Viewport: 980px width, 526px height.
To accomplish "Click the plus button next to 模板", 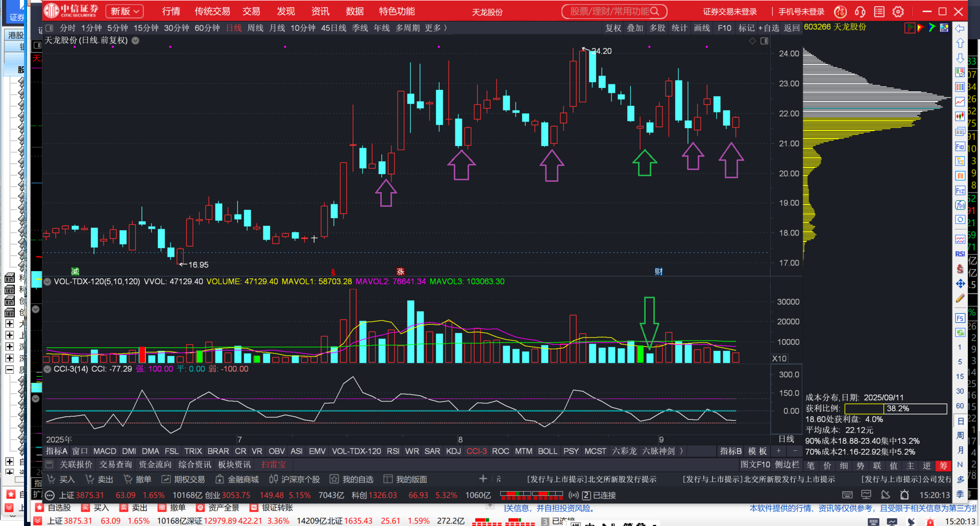I will click(x=778, y=451).
